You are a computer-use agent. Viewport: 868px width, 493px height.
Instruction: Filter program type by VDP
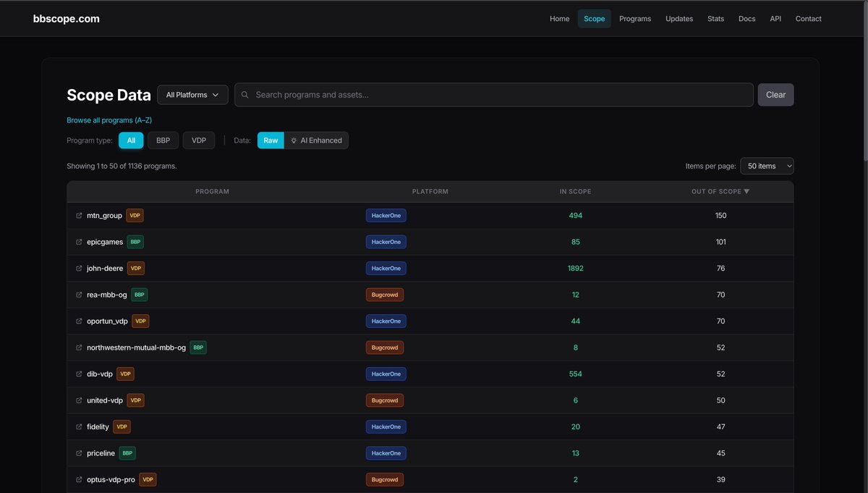[199, 140]
